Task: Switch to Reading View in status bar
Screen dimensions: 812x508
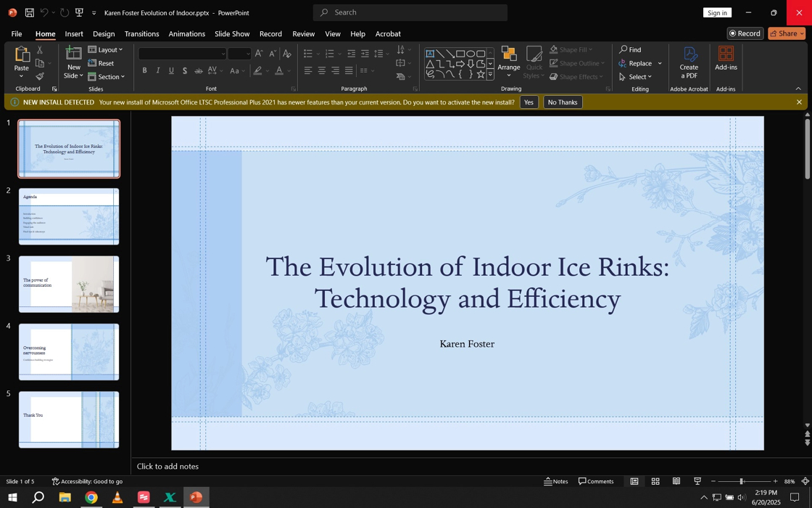Action: (676, 481)
